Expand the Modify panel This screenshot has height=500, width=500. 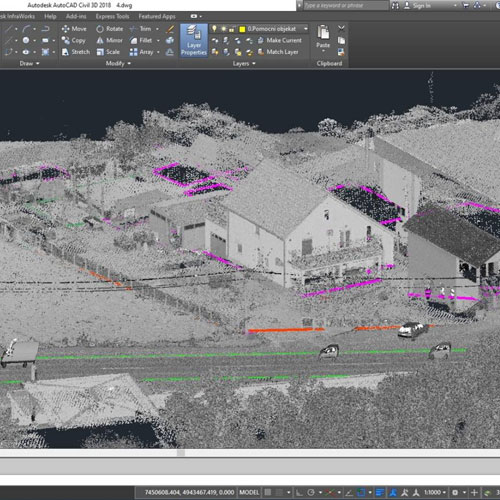click(118, 63)
